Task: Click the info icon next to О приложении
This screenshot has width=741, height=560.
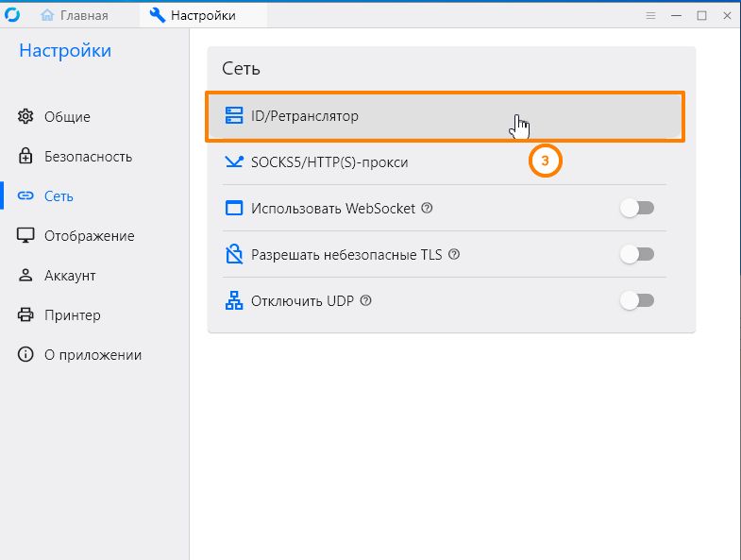Action: 25,354
